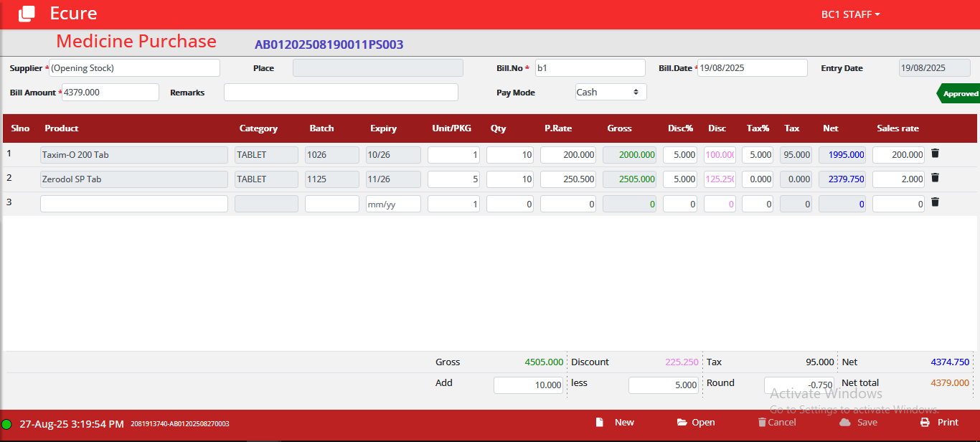Delete the Taxim-O 200 Tab row
Image resolution: width=980 pixels, height=442 pixels.
935,154
